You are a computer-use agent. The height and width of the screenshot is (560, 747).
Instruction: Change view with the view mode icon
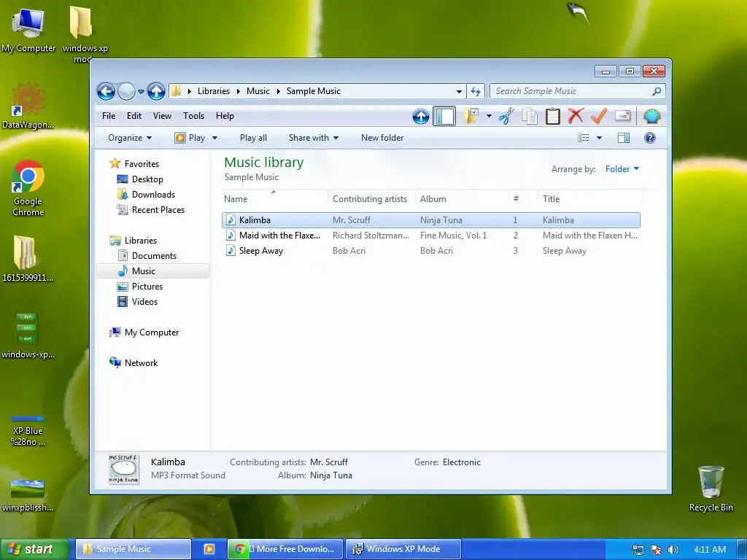coord(583,138)
